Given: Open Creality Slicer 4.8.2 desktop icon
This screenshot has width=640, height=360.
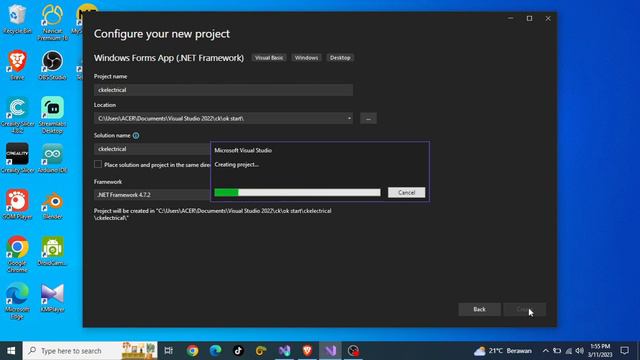Looking at the screenshot, I should click(x=17, y=115).
